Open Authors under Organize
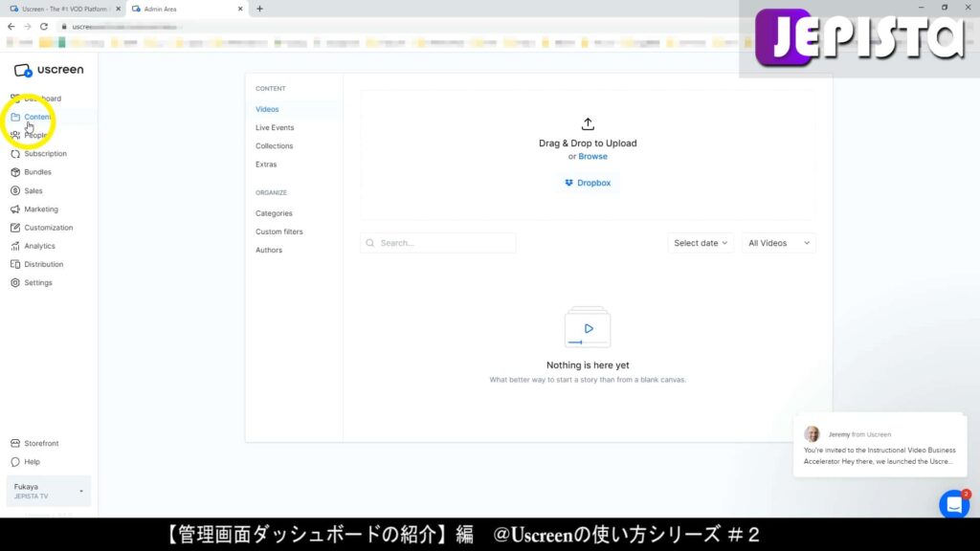Image resolution: width=980 pixels, height=551 pixels. pos(269,250)
